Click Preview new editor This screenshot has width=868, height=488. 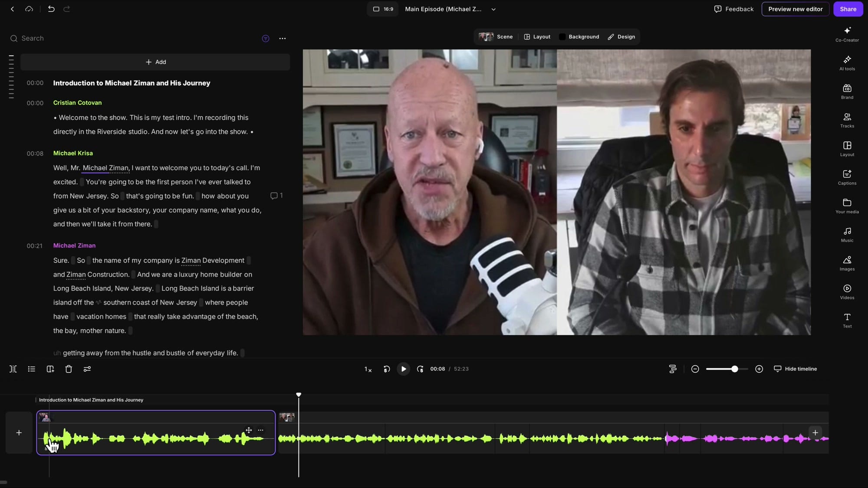coord(795,9)
